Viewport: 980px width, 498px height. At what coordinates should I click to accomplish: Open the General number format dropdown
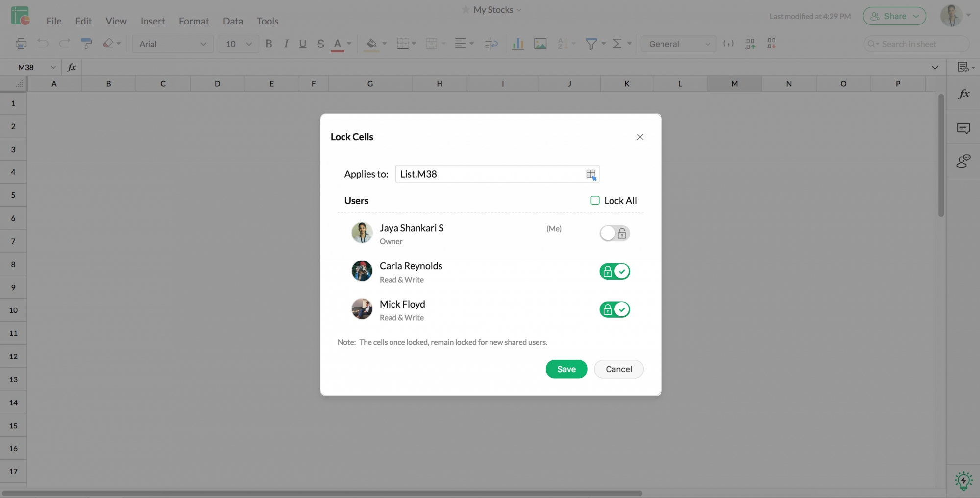[679, 44]
